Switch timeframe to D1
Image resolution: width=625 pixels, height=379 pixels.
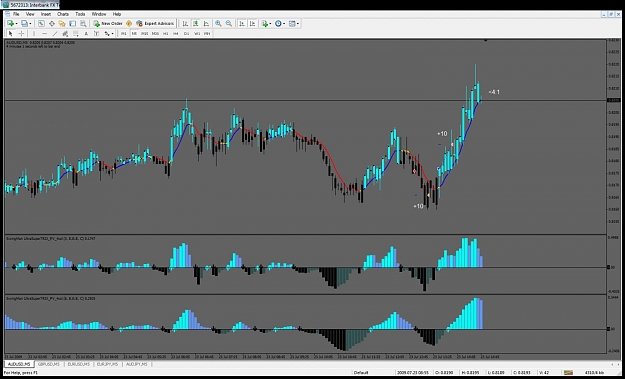point(186,33)
